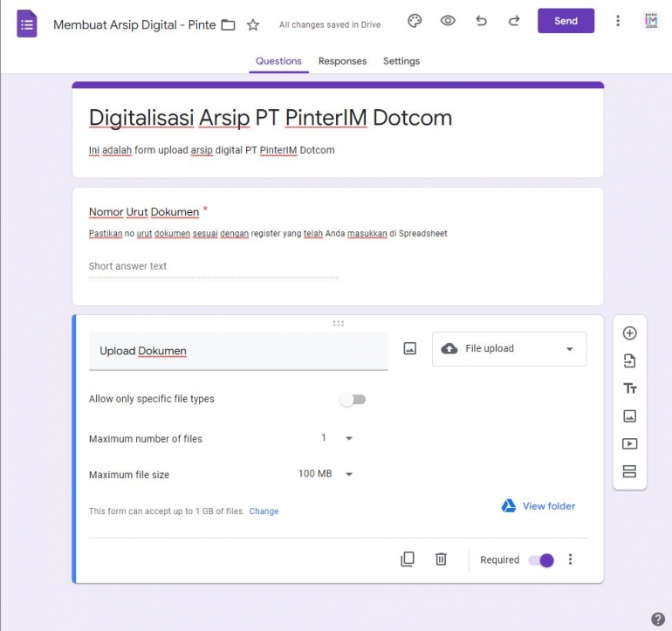Add a video to the form
672x631 pixels.
pyautogui.click(x=629, y=443)
